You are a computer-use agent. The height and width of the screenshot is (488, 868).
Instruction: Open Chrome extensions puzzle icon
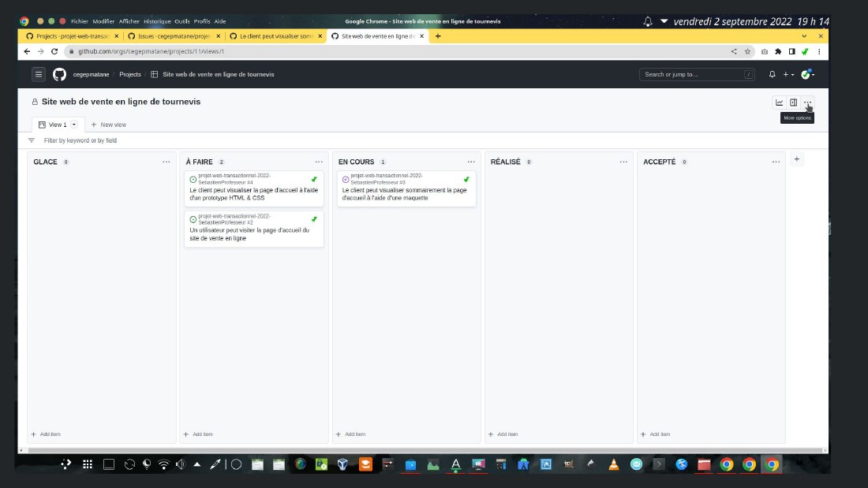pos(778,51)
